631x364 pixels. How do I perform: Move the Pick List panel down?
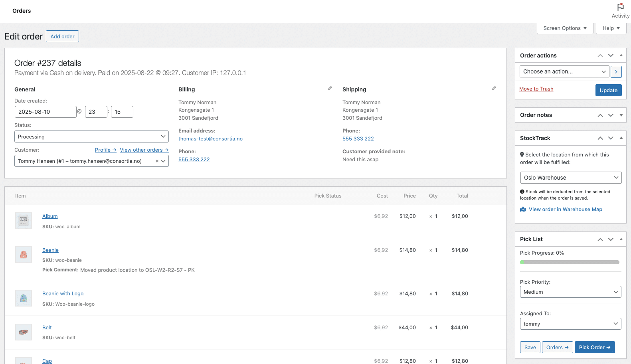pyautogui.click(x=611, y=239)
